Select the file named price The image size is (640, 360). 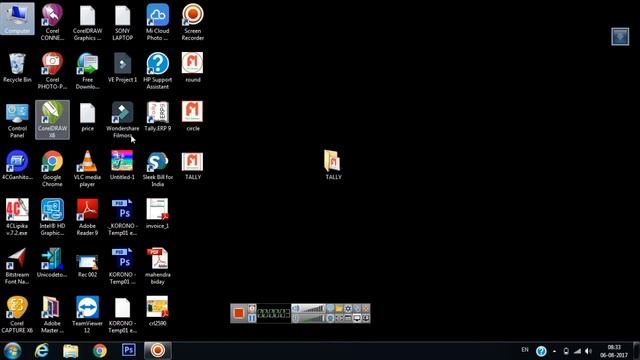pyautogui.click(x=87, y=116)
